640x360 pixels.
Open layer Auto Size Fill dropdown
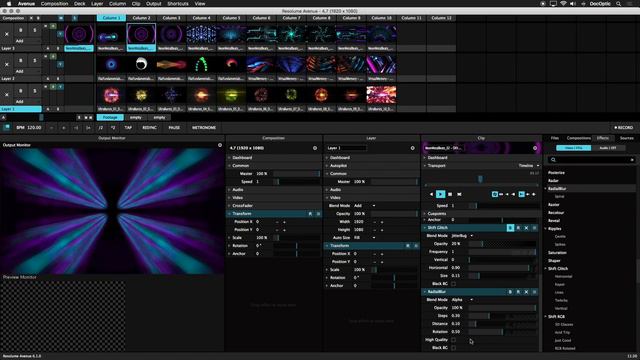[x=364, y=238]
